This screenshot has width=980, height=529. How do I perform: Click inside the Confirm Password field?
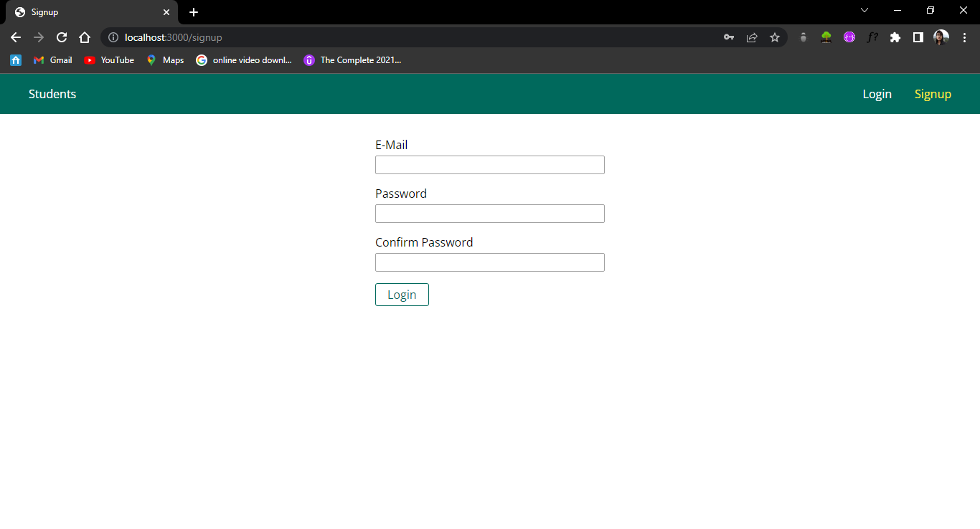point(489,262)
